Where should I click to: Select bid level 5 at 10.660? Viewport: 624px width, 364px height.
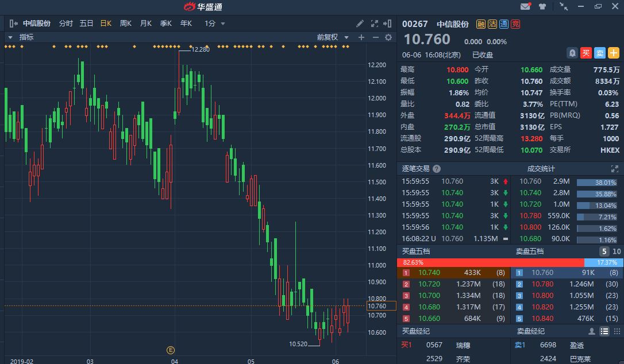point(454,319)
